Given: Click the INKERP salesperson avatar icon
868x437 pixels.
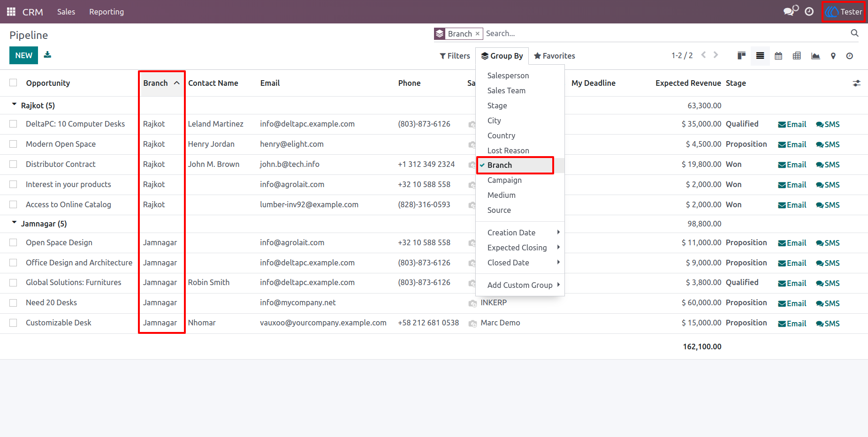Looking at the screenshot, I should click(472, 303).
